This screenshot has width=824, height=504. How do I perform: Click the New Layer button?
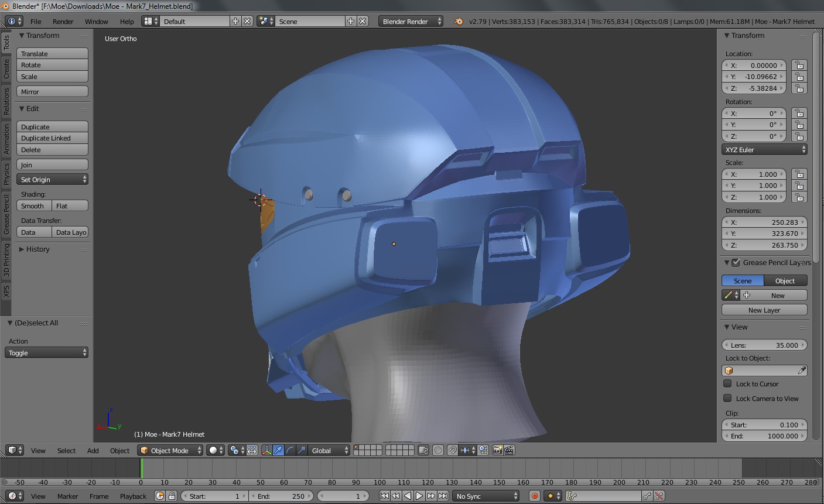pyautogui.click(x=764, y=310)
